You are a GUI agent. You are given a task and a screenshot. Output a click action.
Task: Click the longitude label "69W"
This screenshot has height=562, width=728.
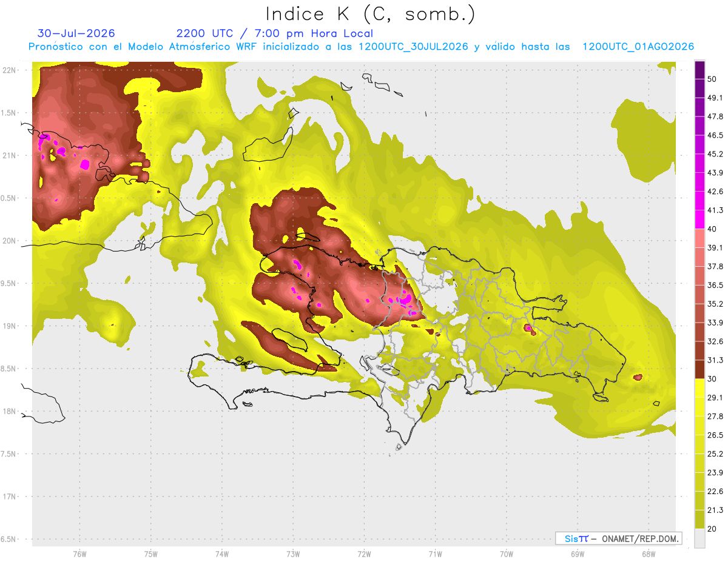pyautogui.click(x=578, y=554)
